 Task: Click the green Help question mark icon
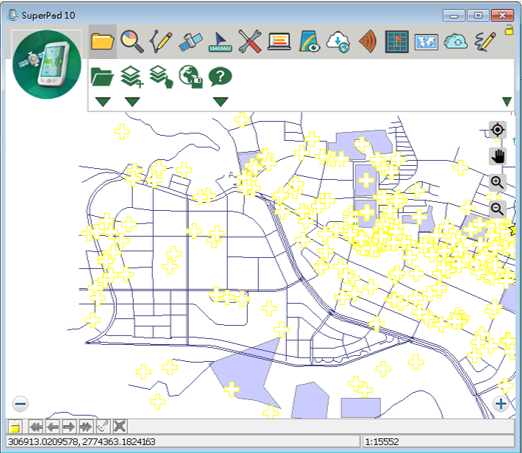coord(220,77)
